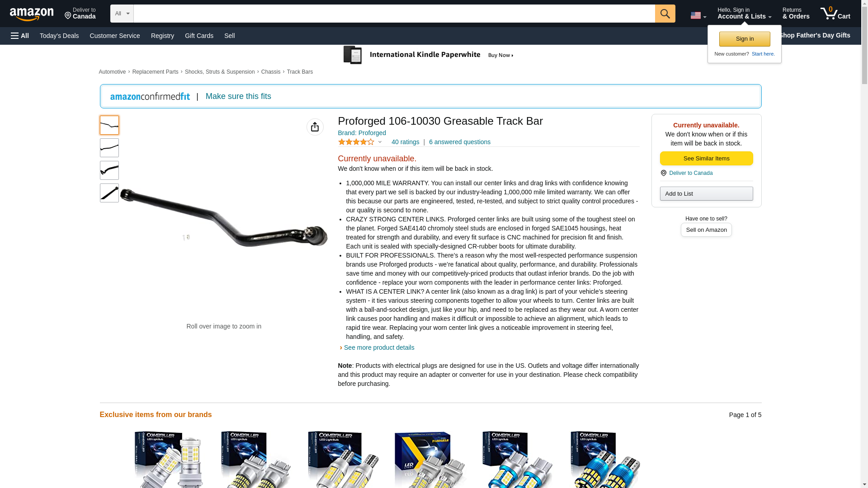The height and width of the screenshot is (488, 868).
Task: Open Today's Deals in navigation bar
Action: (x=59, y=36)
